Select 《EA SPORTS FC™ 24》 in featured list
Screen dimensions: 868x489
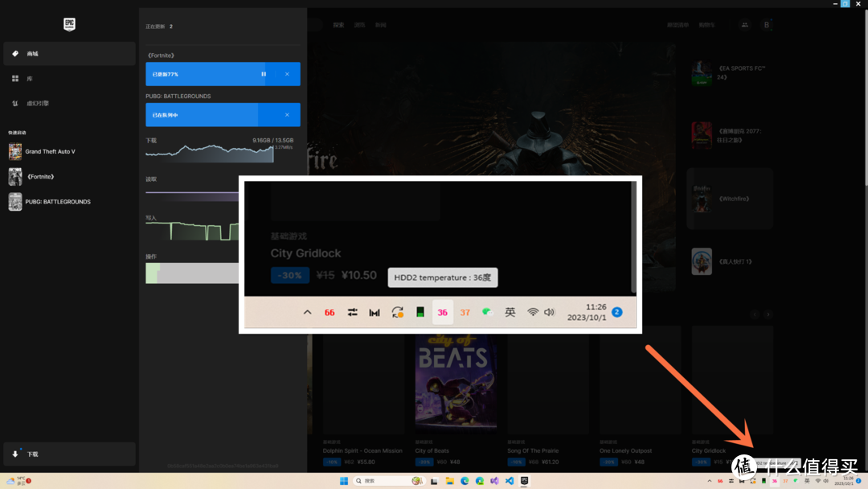tap(730, 73)
